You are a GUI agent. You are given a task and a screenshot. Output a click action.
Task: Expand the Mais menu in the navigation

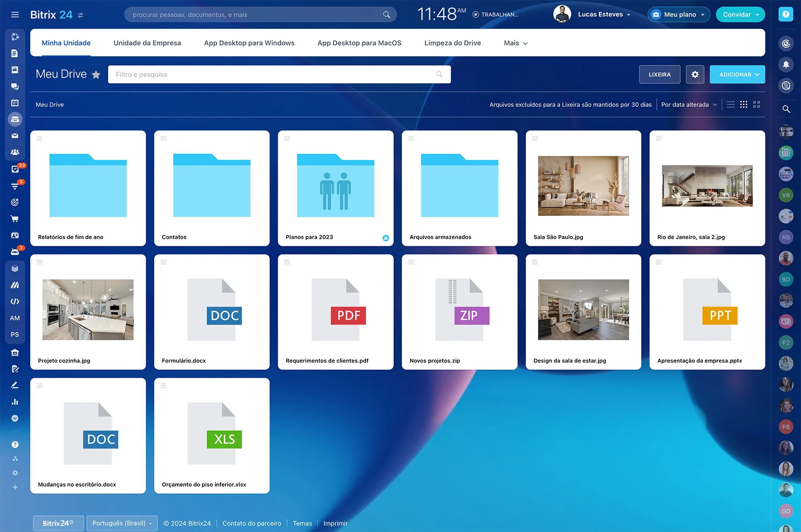click(x=515, y=43)
